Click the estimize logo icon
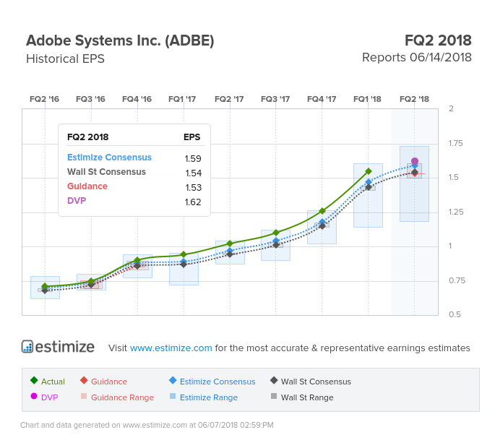Screen dimensions: 495x448 pos(27,346)
